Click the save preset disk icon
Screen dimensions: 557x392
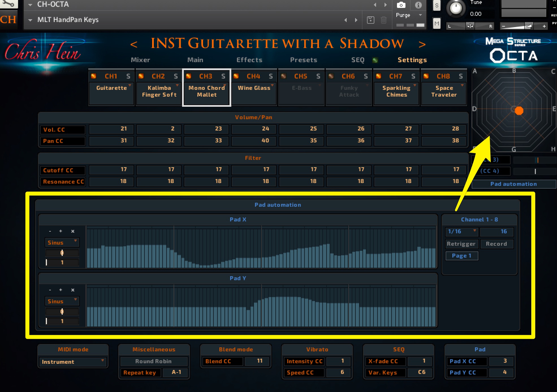[370, 20]
